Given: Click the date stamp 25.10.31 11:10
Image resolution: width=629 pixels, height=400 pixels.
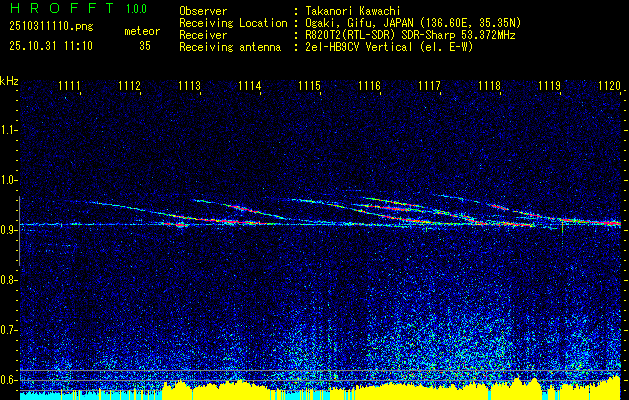Looking at the screenshot, I should [51, 46].
